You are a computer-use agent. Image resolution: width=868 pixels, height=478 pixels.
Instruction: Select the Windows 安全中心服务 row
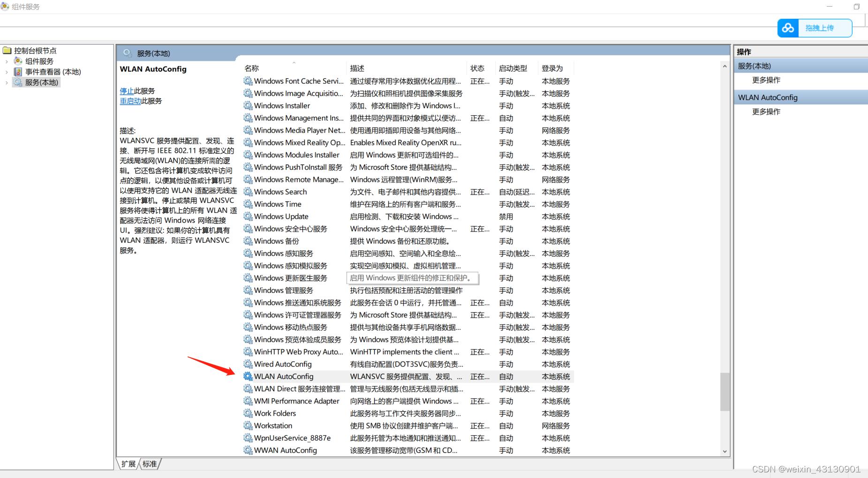pyautogui.click(x=408, y=229)
